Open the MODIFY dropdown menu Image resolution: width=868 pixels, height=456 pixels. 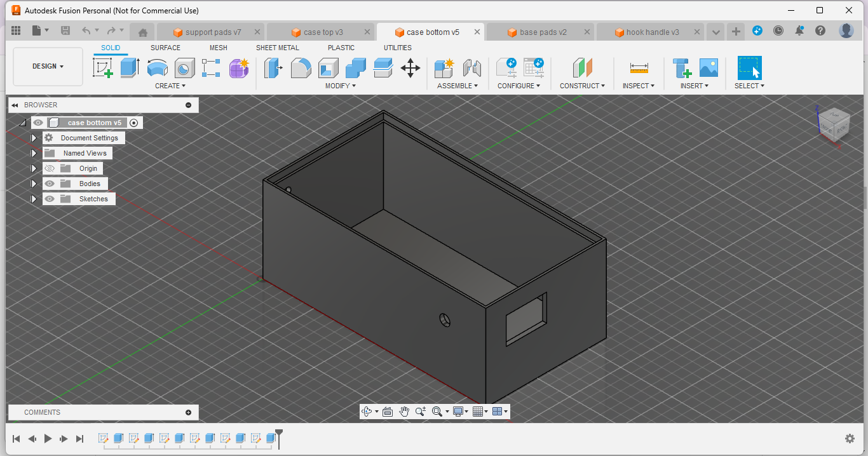tap(340, 86)
